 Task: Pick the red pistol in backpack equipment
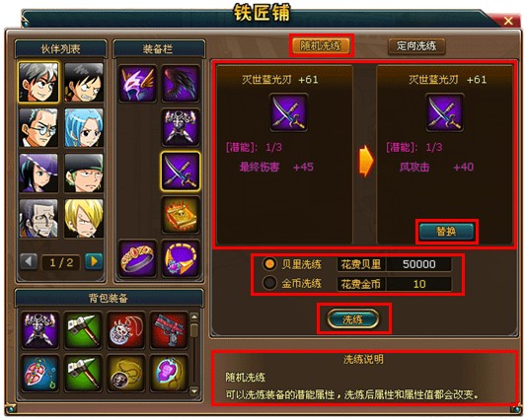pyautogui.click(x=169, y=330)
